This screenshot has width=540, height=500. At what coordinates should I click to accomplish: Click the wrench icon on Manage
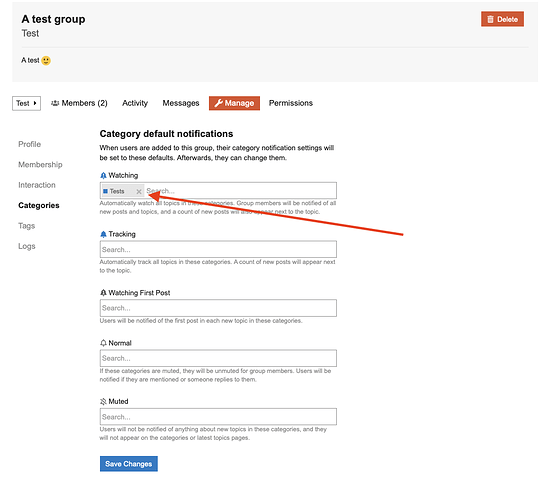click(218, 103)
